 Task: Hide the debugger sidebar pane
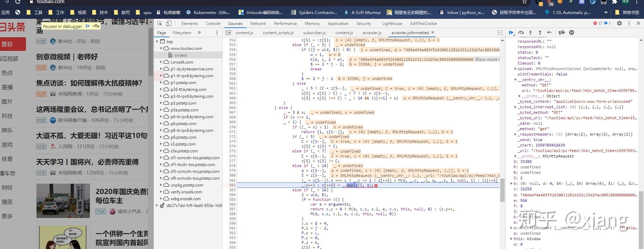(x=500, y=33)
